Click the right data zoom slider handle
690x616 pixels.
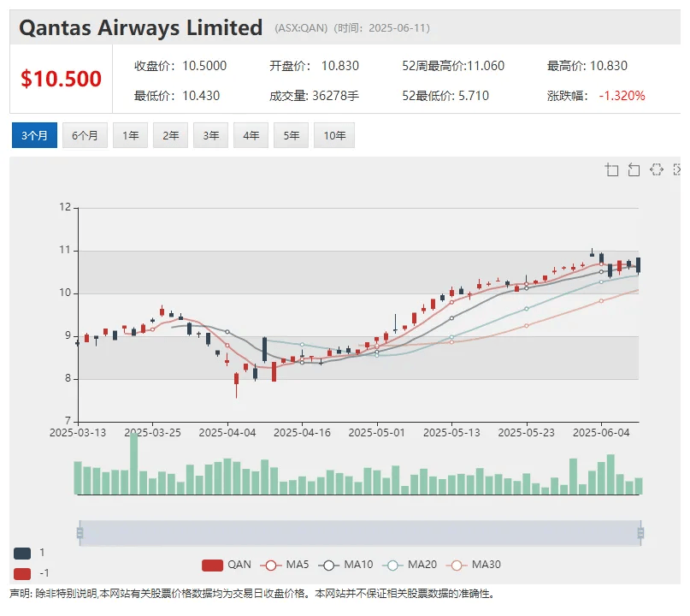640,533
